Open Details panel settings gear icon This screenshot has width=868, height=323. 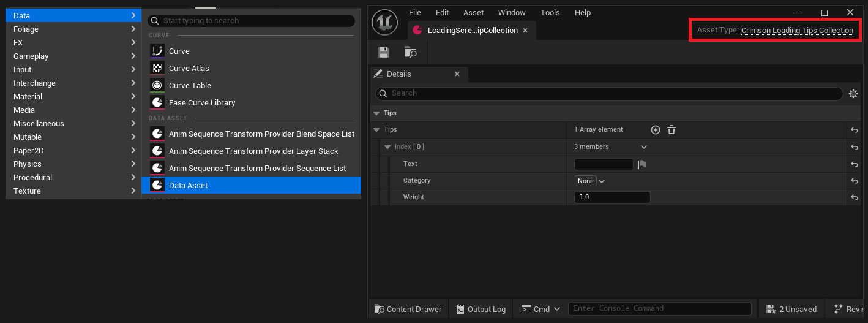click(x=853, y=94)
